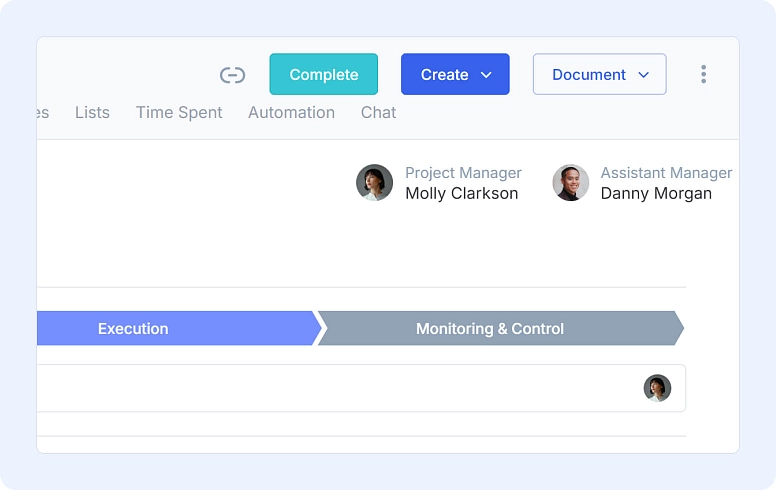Open the Document dropdown button

coord(599,74)
